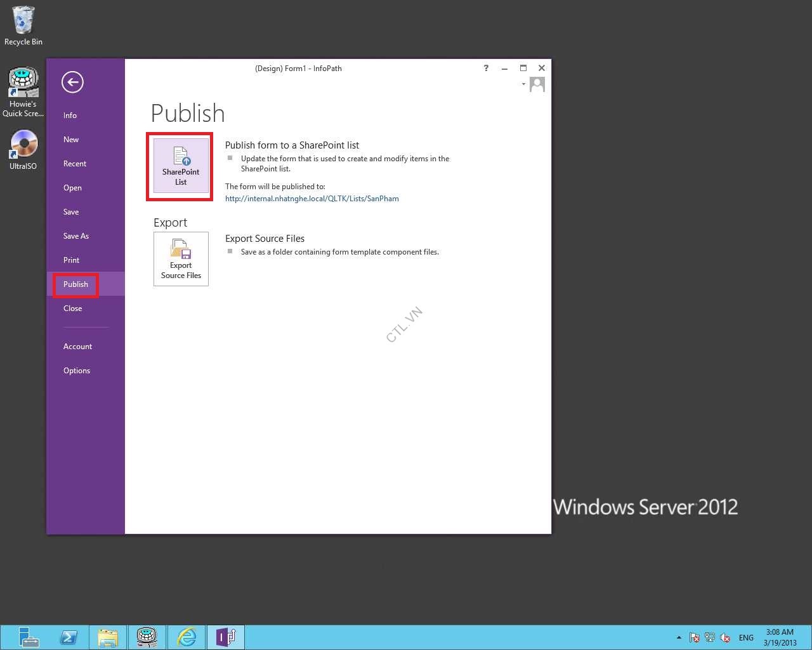Select the Print menu item

[71, 260]
